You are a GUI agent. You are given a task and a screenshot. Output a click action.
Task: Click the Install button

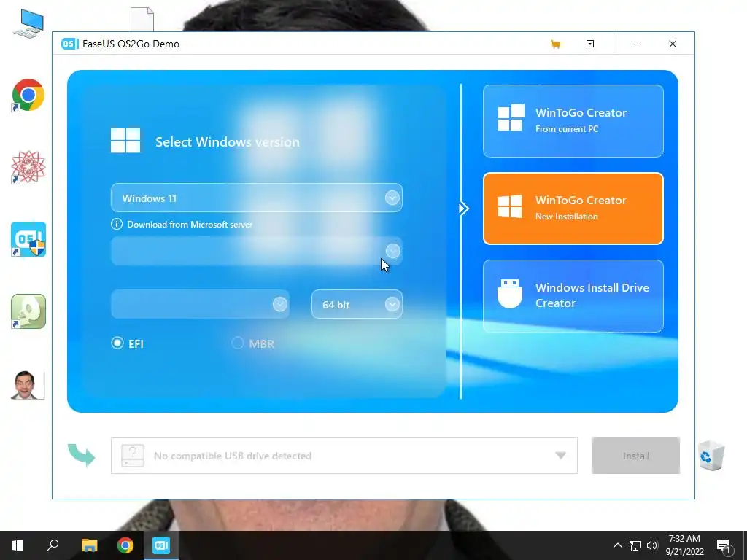coord(635,456)
